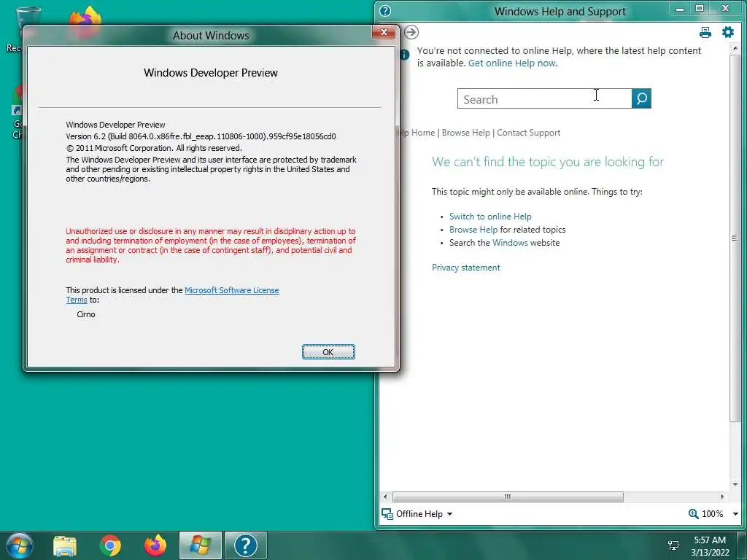Open the Browse Help navigation link
This screenshot has height=560, width=747.
tap(465, 133)
